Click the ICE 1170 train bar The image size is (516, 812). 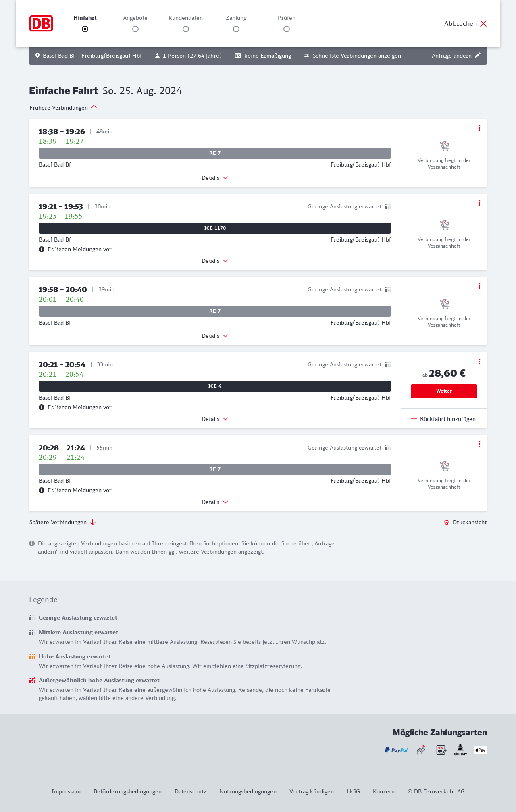(x=215, y=228)
